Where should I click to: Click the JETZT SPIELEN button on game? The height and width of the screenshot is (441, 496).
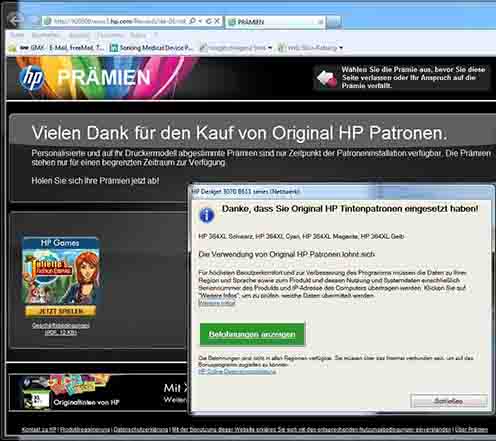pos(60,311)
